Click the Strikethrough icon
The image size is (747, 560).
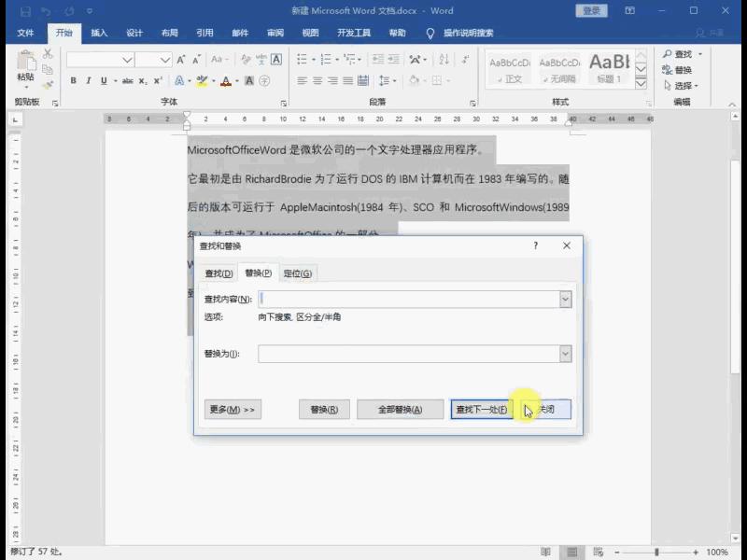pyautogui.click(x=128, y=79)
